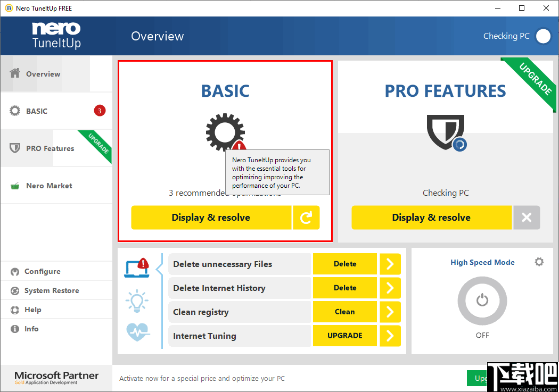Click Delete for unnecessary Files
The image size is (559, 392).
pyautogui.click(x=345, y=264)
